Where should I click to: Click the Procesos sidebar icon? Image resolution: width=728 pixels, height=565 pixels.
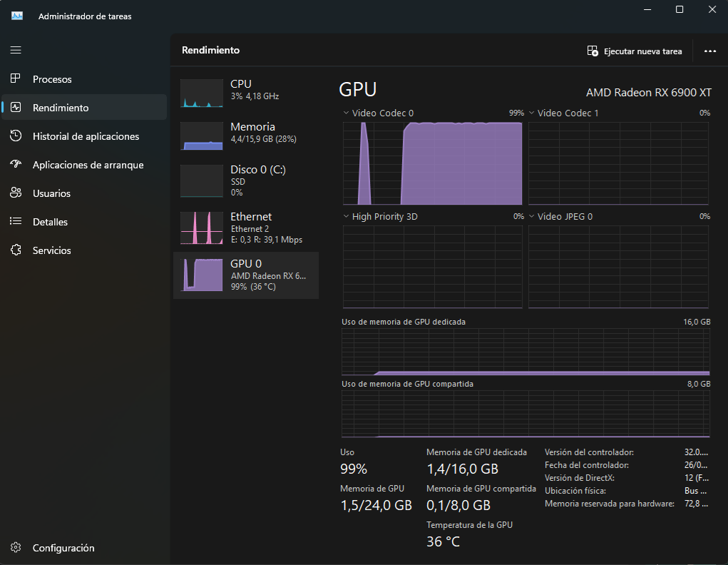[x=16, y=78]
